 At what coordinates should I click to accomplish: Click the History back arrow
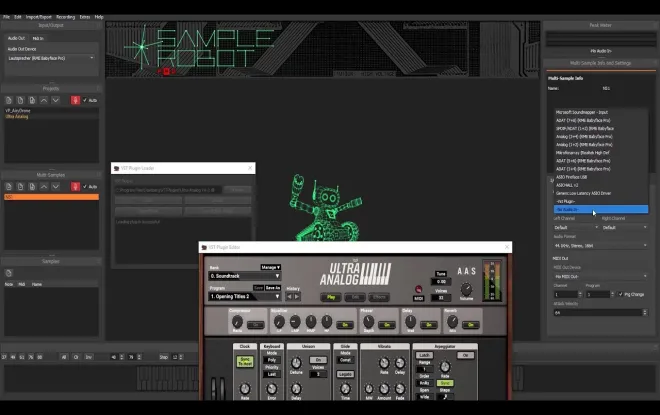click(x=289, y=297)
